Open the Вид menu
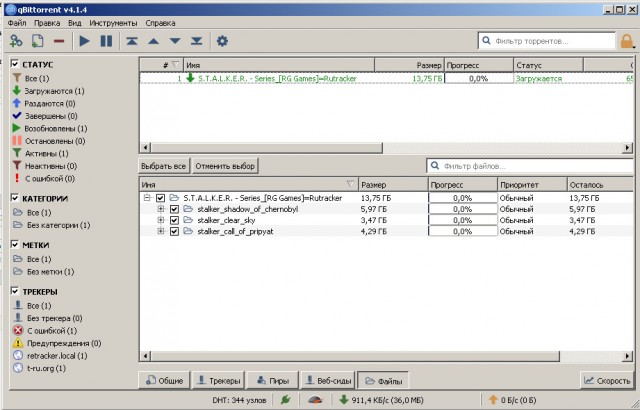Viewport: 640px width, 410px height. coord(75,23)
